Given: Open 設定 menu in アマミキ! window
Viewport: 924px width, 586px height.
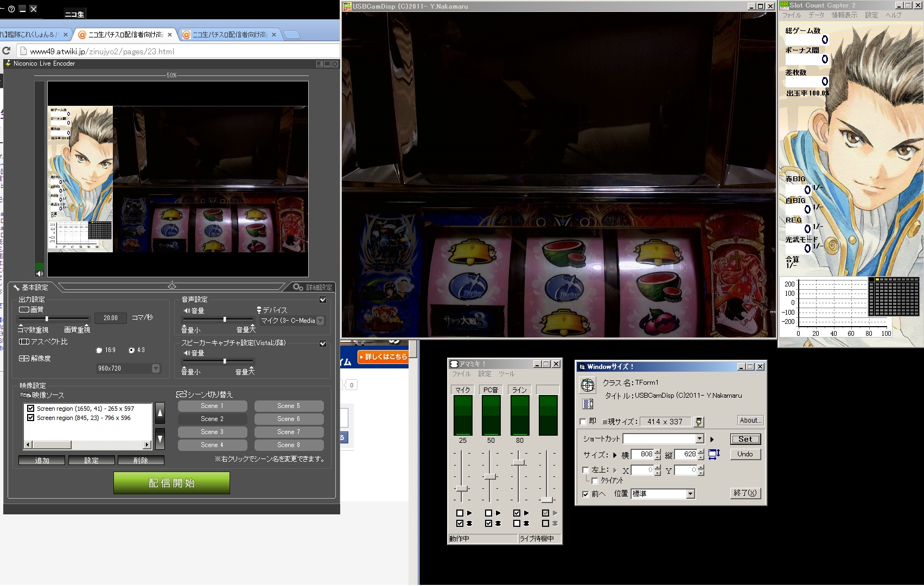Looking at the screenshot, I should point(485,374).
